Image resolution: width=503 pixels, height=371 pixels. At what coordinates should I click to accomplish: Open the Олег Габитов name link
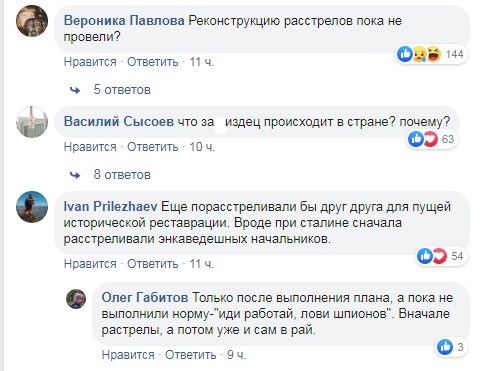145,297
